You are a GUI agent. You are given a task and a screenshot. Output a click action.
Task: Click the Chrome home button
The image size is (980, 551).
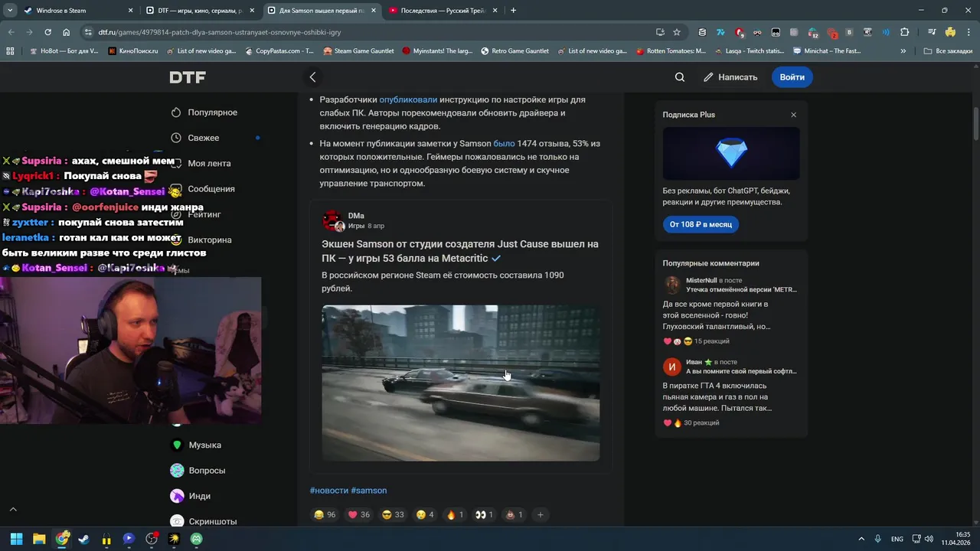pyautogui.click(x=66, y=32)
